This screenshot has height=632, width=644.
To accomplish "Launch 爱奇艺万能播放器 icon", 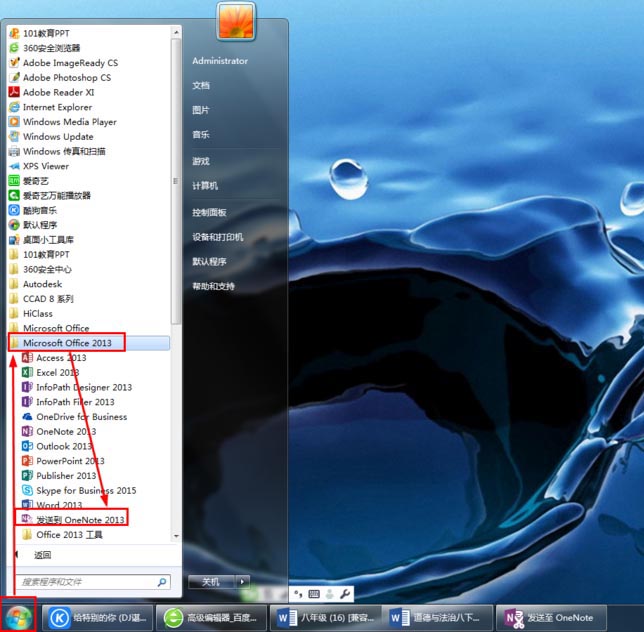I will point(14,195).
